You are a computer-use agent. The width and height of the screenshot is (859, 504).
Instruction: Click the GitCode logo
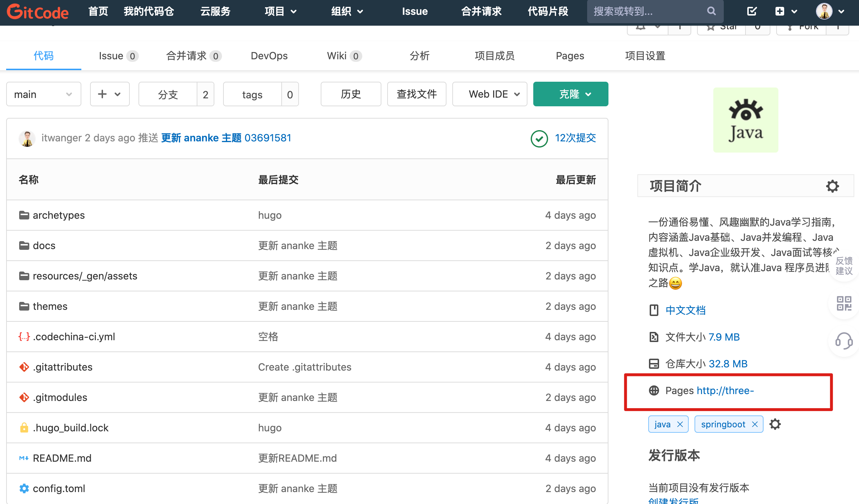click(38, 12)
